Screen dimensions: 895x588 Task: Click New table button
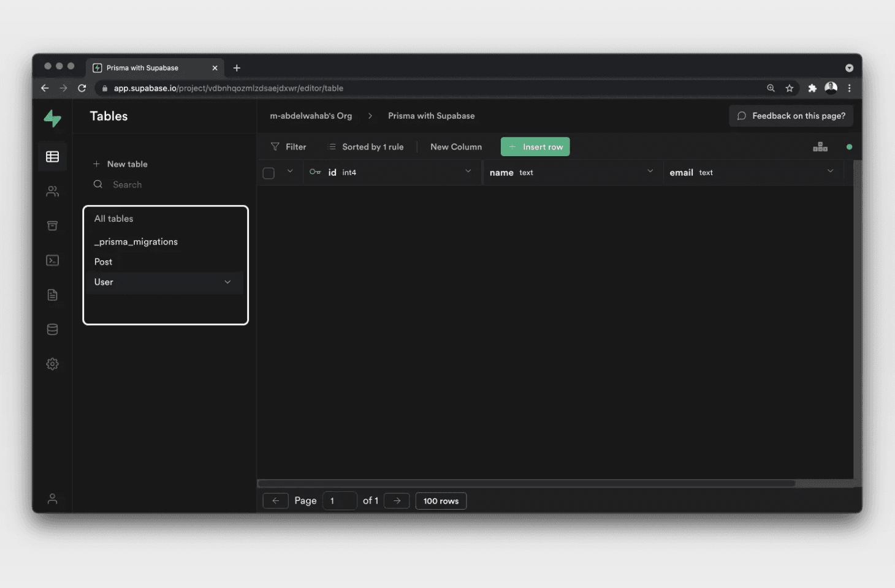pos(121,164)
